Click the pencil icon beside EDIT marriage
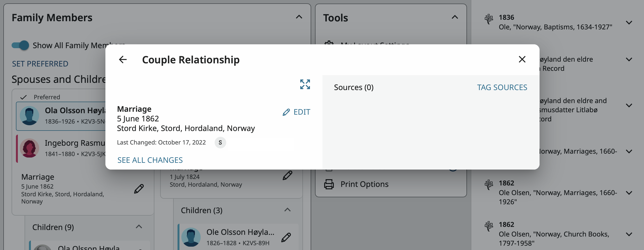 pyautogui.click(x=286, y=112)
